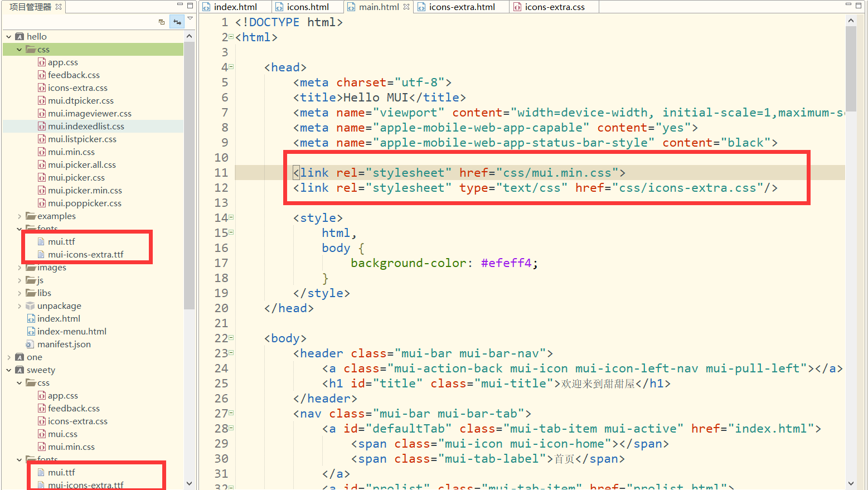This screenshot has width=868, height=490.
Task: Click the libs folder icon
Action: click(31, 293)
